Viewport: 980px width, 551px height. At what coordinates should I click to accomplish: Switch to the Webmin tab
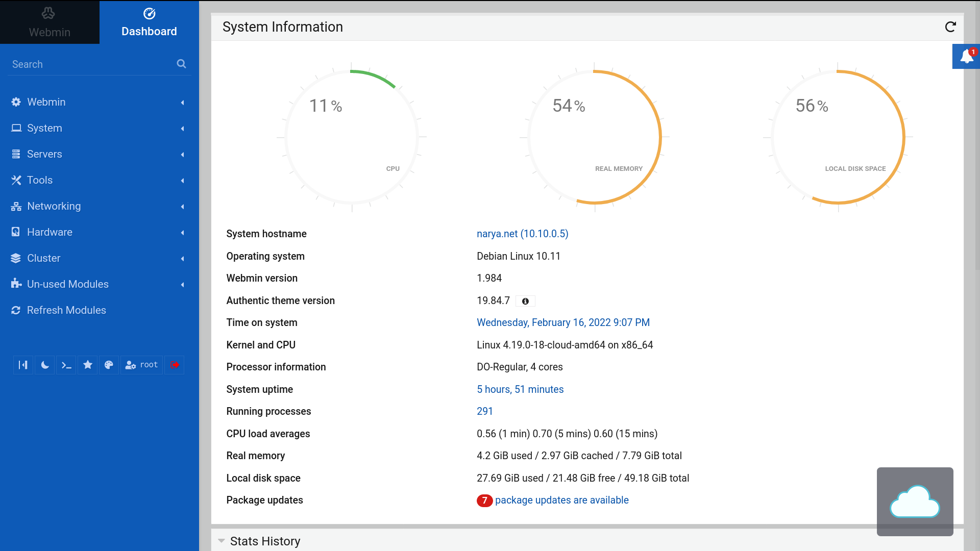pyautogui.click(x=50, y=22)
